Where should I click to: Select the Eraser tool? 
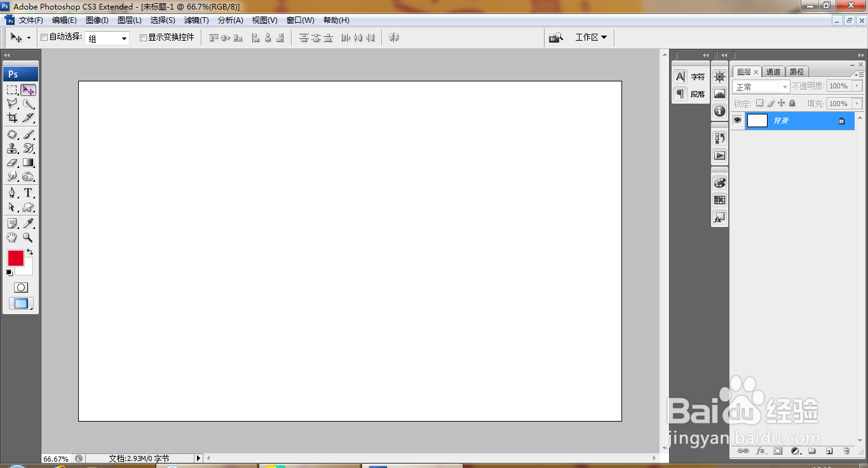pyautogui.click(x=12, y=162)
